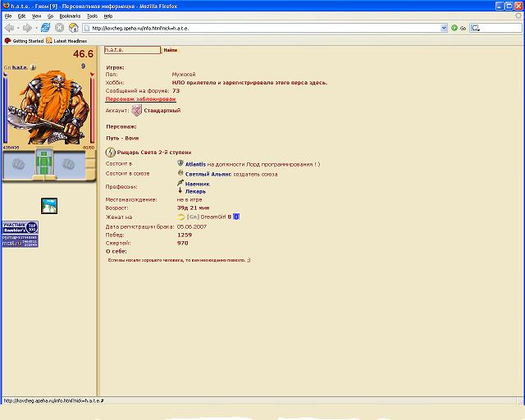Click the Knight of Light rank icon
Image resolution: width=525 pixels, height=420 pixels.
(110, 153)
